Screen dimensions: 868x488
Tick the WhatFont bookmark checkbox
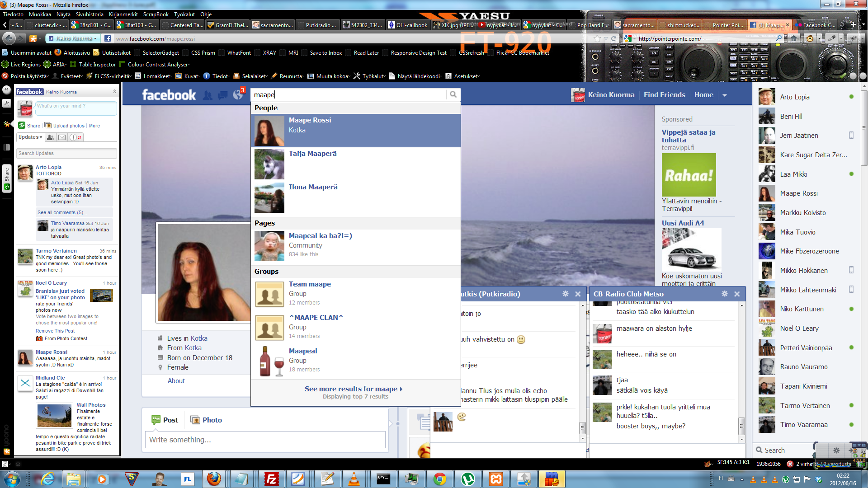click(x=222, y=53)
